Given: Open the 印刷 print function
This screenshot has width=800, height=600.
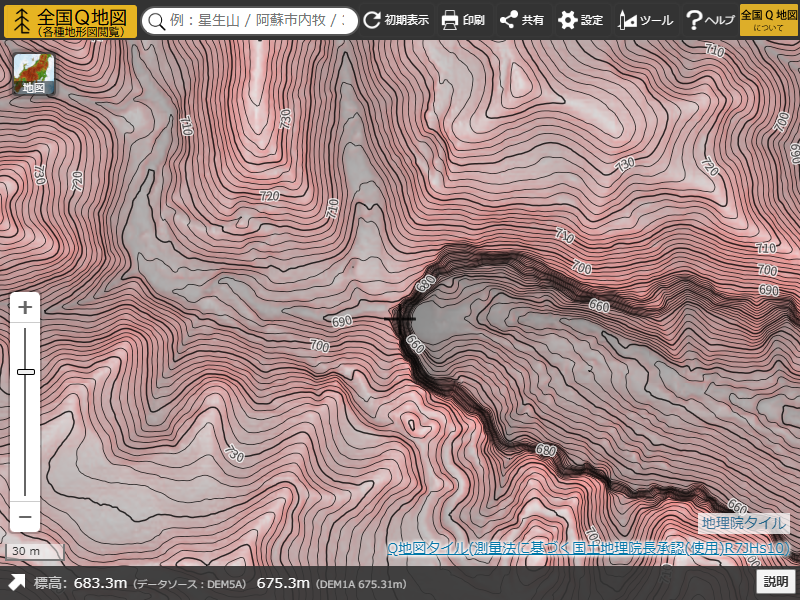Looking at the screenshot, I should click(463, 21).
